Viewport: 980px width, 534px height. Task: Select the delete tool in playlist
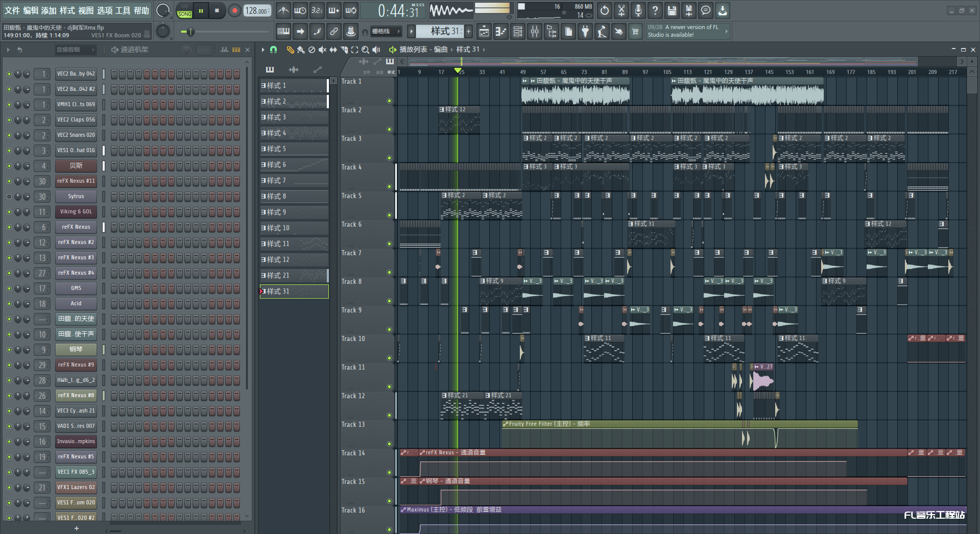(312, 50)
